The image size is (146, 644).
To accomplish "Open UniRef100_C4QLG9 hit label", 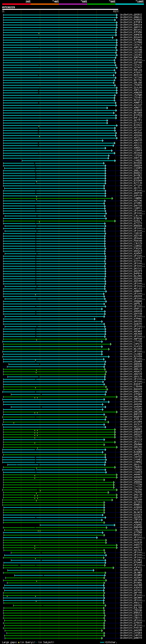I will point(131,530).
